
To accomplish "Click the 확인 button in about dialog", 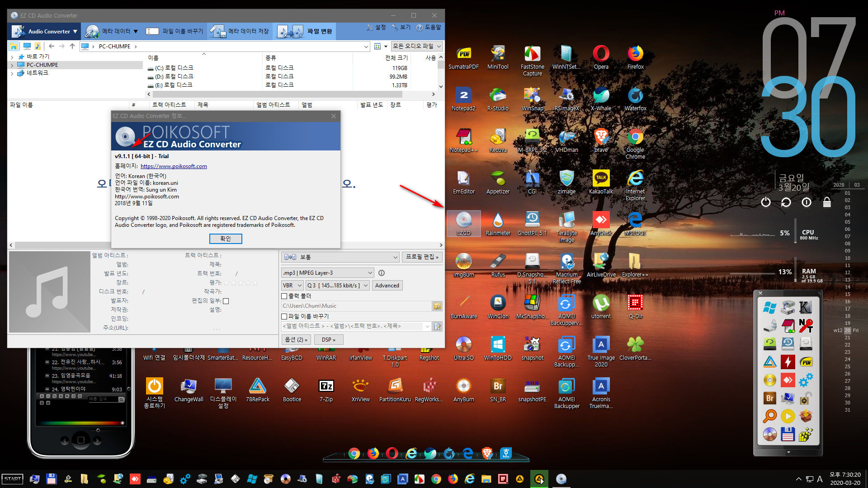I will coord(226,239).
